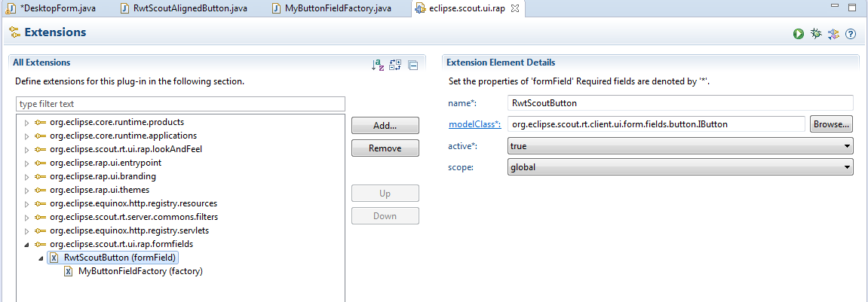Click the Extension Element Details section title
Image resolution: width=868 pixels, height=302 pixels.
501,63
